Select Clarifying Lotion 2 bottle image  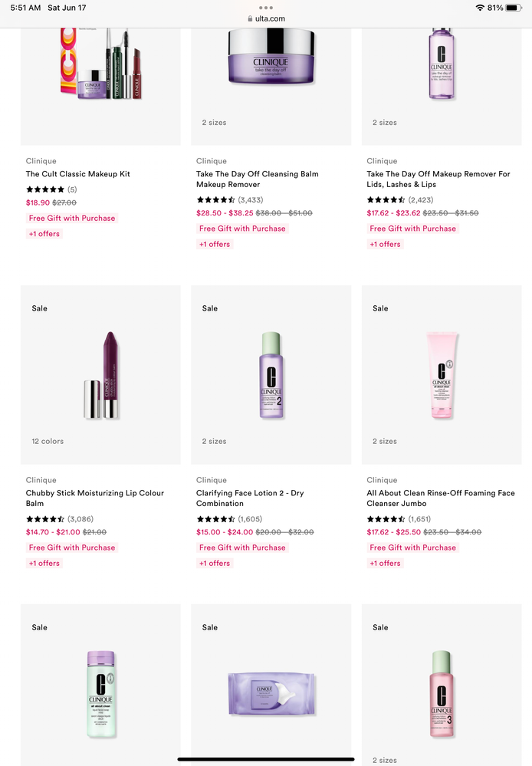click(x=271, y=375)
